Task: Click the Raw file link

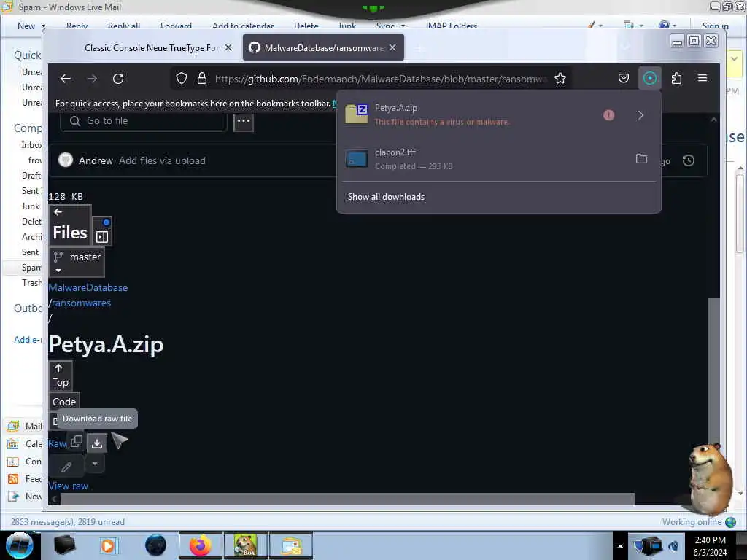Action: point(57,444)
